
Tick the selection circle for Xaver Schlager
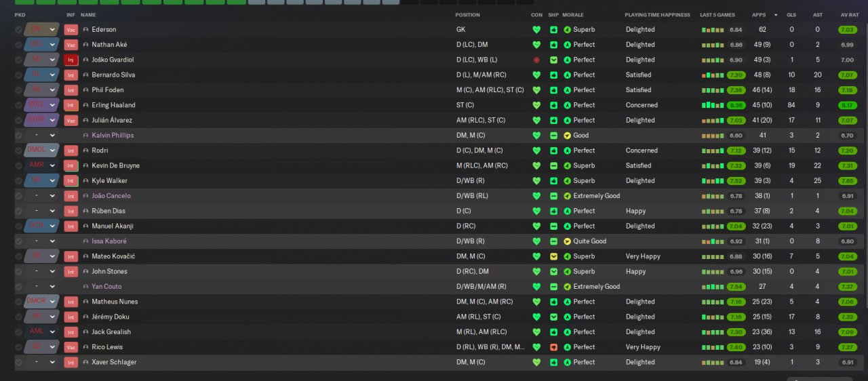(18, 362)
